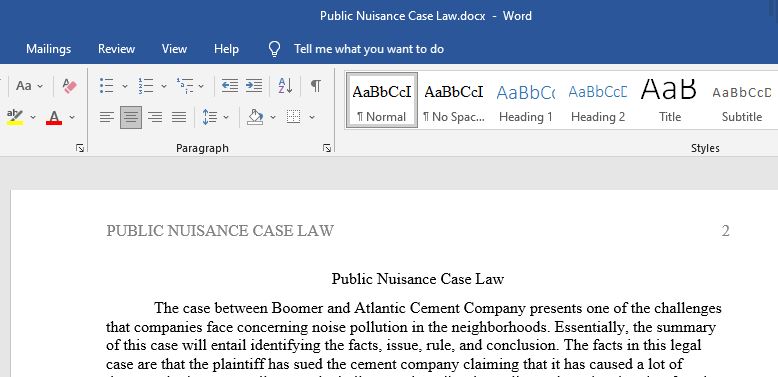
Task: Select Align Right paragraph alignment
Action: point(155,117)
